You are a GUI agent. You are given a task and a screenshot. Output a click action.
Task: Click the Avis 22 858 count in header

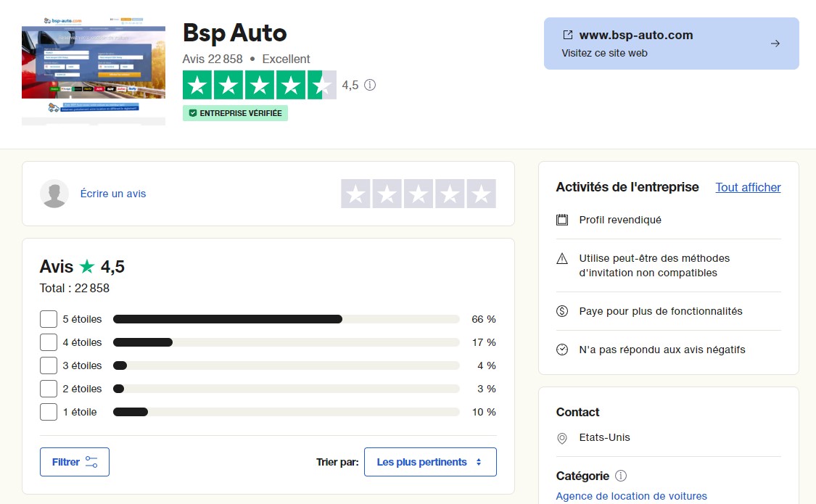[213, 59]
